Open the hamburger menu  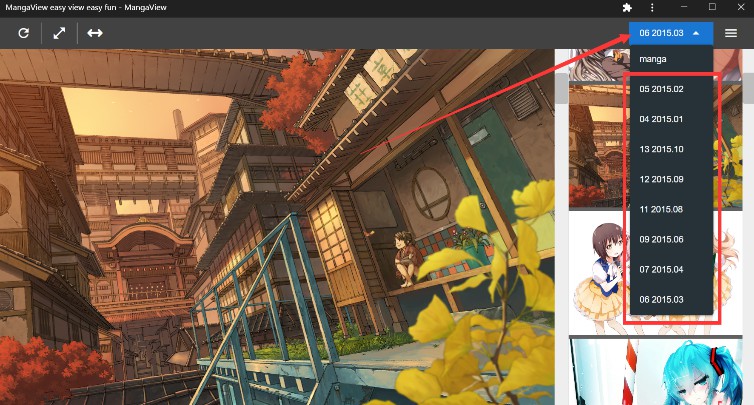tap(731, 33)
